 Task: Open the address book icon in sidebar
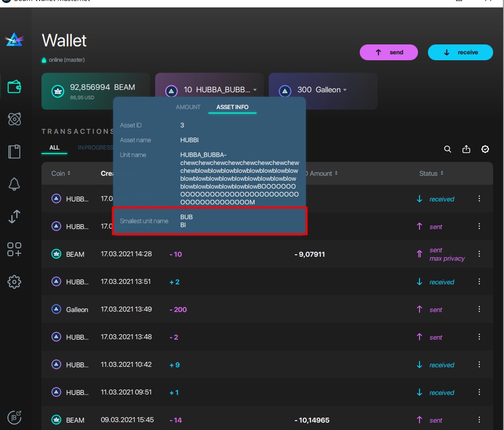(x=14, y=152)
